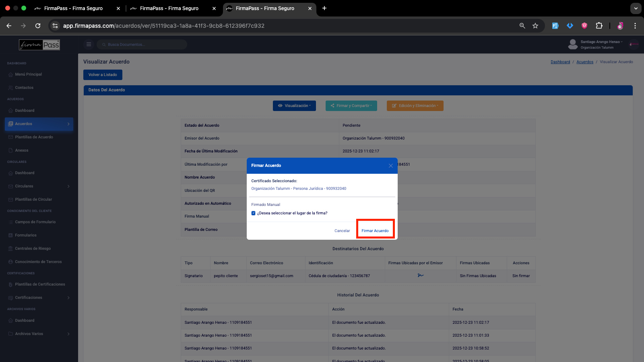
Task: Click the Firmar Acuerdo button in dialog
Action: click(x=375, y=230)
